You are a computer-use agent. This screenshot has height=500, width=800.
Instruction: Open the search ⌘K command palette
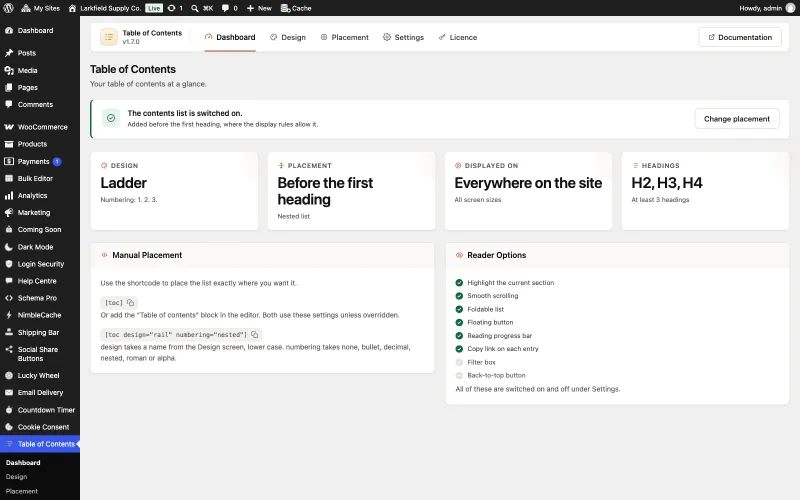202,8
